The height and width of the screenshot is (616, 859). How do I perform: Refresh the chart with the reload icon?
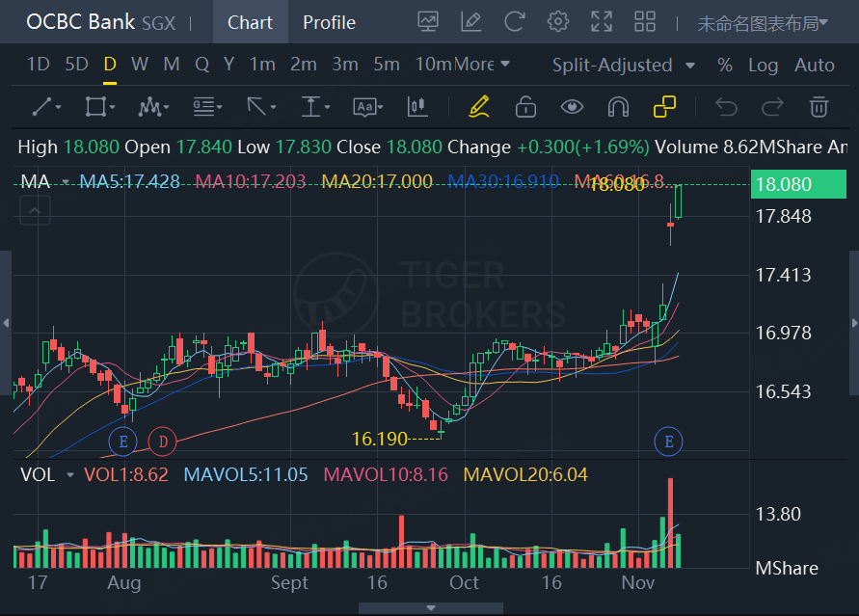coord(515,22)
